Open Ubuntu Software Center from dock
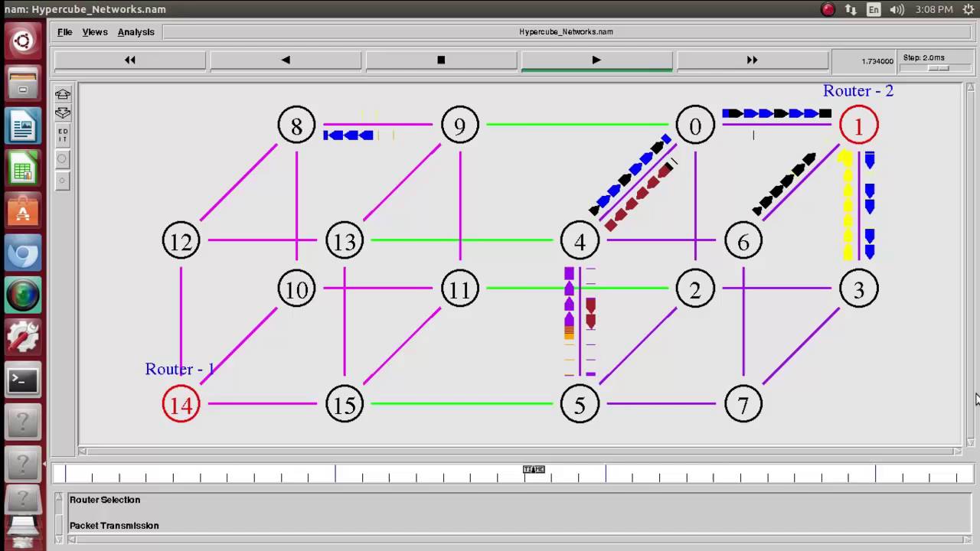 [x=23, y=211]
